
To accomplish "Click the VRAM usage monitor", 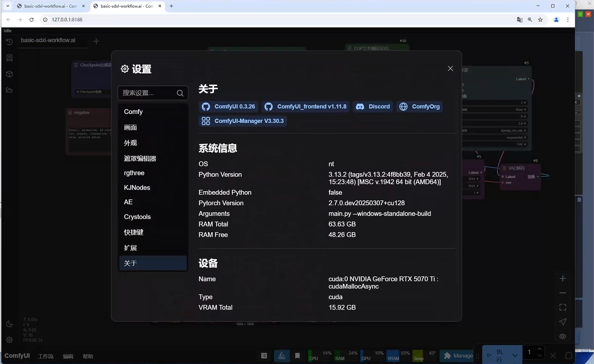I will [x=398, y=356].
